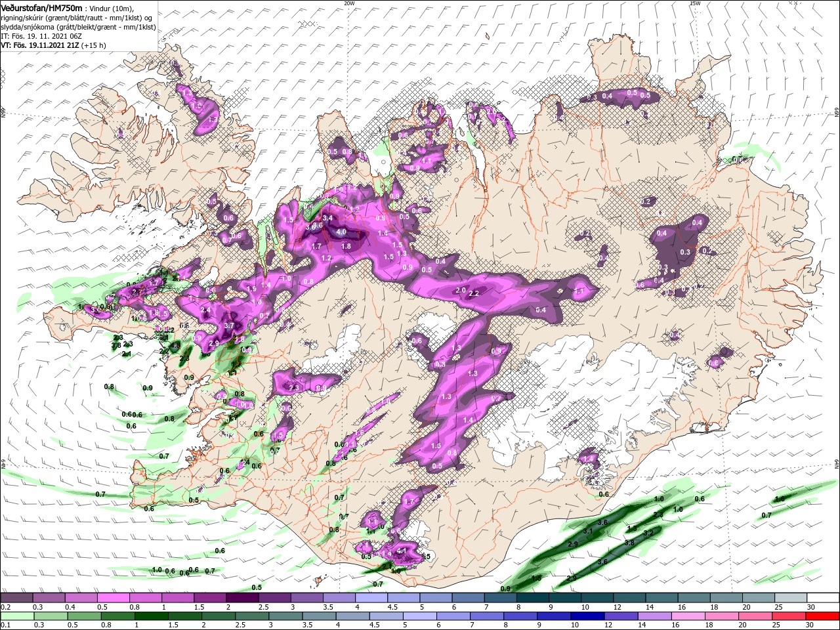This screenshot has height=630, width=840.
Task: Click the Veðurstofan/HM750m title text
Action: [41, 7]
